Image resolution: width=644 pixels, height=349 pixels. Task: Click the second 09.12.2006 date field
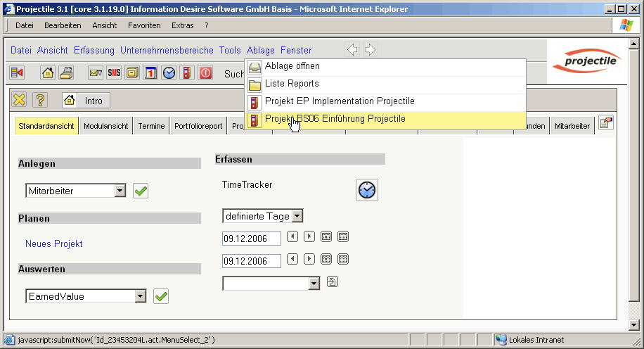coord(252,262)
